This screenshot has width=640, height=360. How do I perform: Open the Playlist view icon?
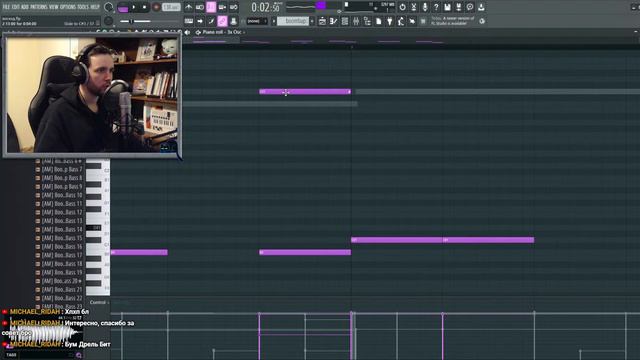coord(322,21)
